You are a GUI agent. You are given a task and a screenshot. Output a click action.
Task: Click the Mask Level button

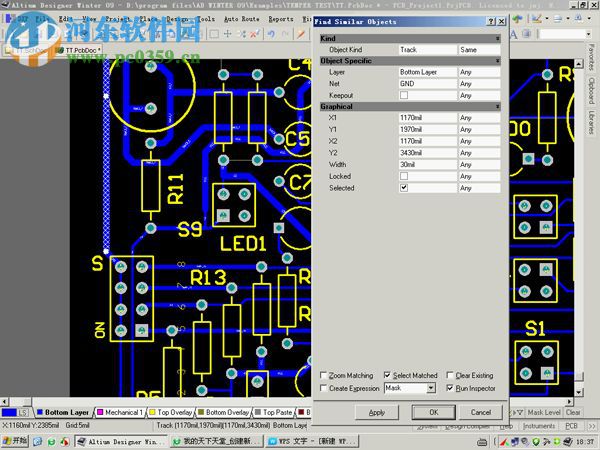click(544, 412)
